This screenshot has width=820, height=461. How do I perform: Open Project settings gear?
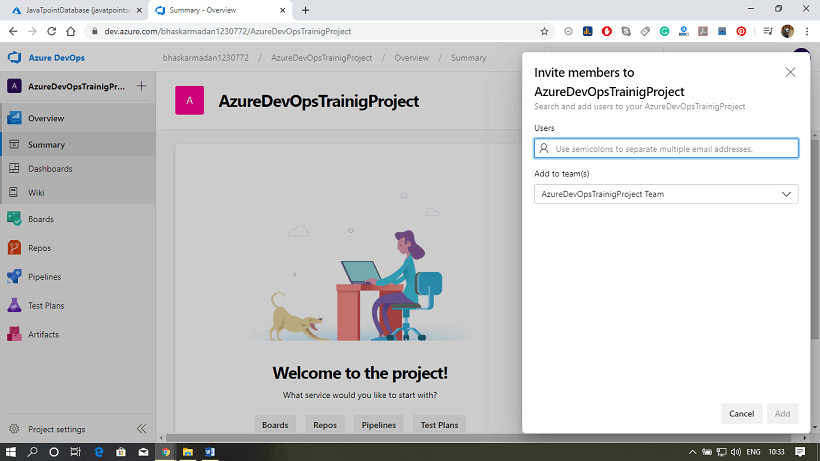point(14,429)
